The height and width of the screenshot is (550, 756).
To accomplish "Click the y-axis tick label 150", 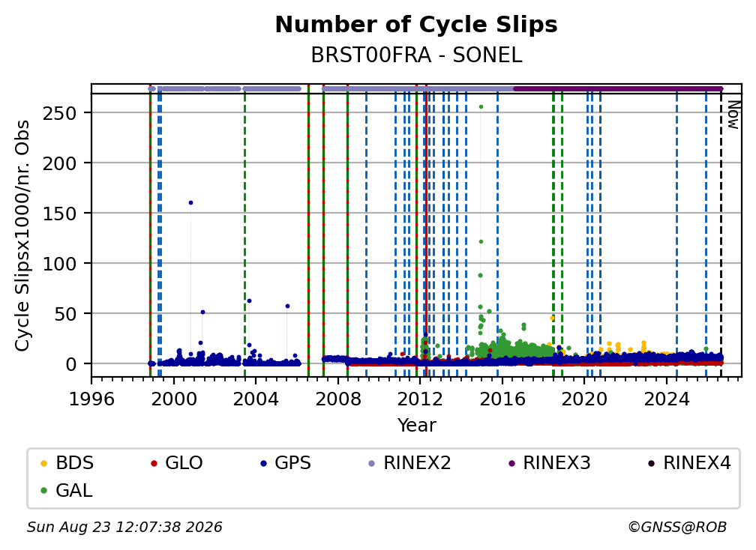I will point(60,214).
